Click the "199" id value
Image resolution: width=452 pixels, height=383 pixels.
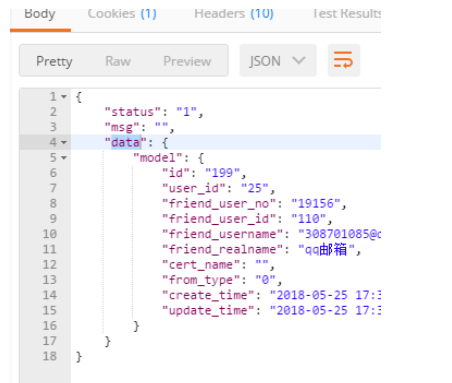[223, 173]
